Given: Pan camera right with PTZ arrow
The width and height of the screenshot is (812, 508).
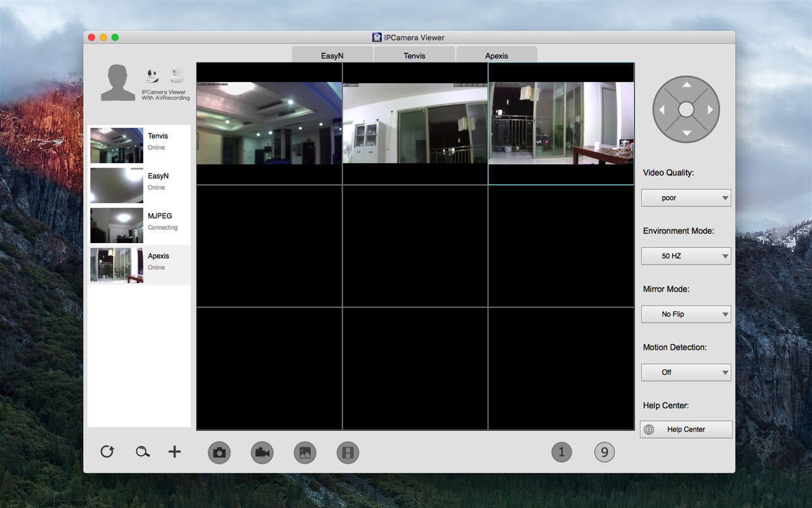Looking at the screenshot, I should point(710,109).
